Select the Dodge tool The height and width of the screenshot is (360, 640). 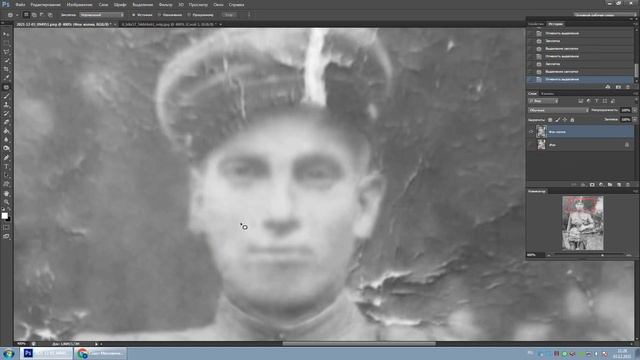click(6, 149)
